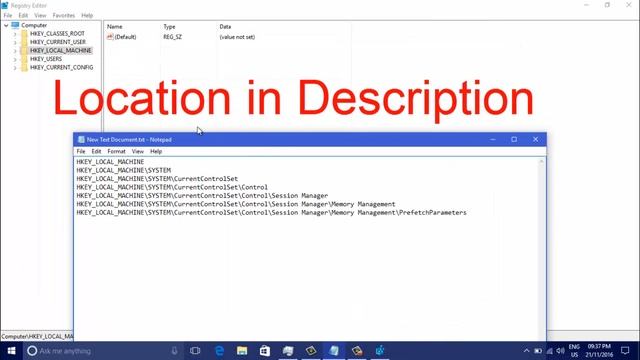The width and height of the screenshot is (640, 360).
Task: Switch to Notepad taskbar button
Action: pyautogui.click(x=334, y=351)
